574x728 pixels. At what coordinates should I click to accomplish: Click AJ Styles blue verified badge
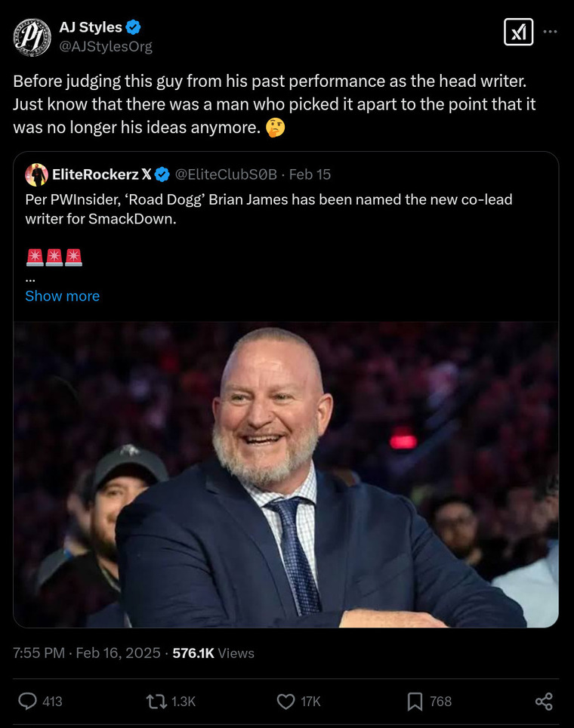(134, 27)
